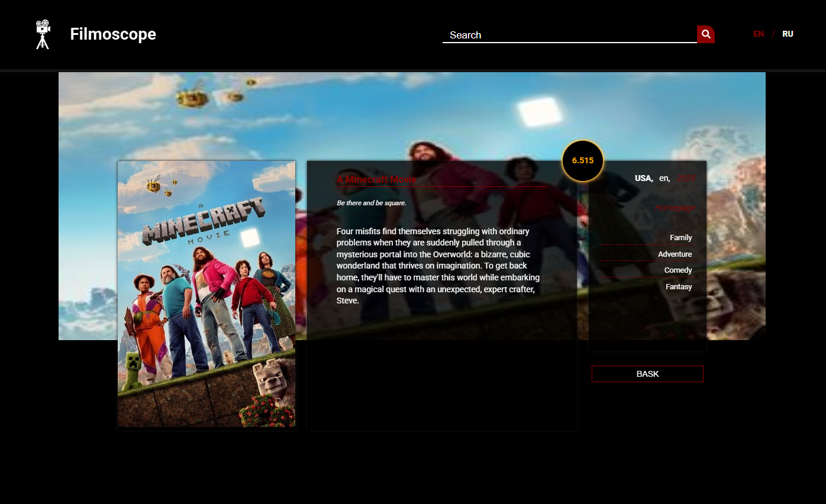Click the Filmoscope film camera logo icon

(x=43, y=34)
